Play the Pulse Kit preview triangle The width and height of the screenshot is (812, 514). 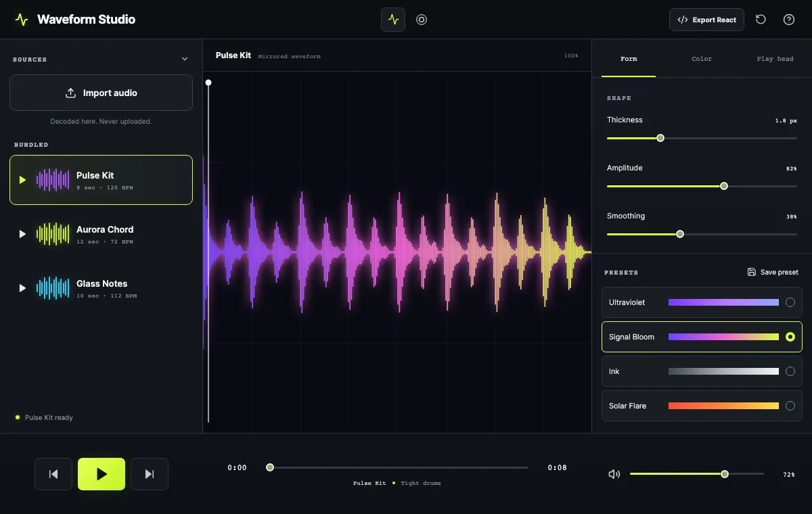pos(22,180)
